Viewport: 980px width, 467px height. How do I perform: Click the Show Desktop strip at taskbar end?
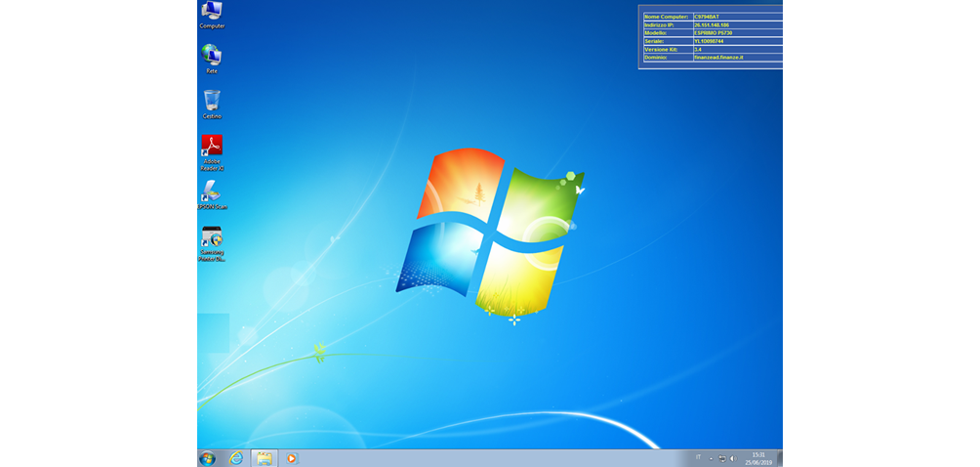[x=779, y=458]
